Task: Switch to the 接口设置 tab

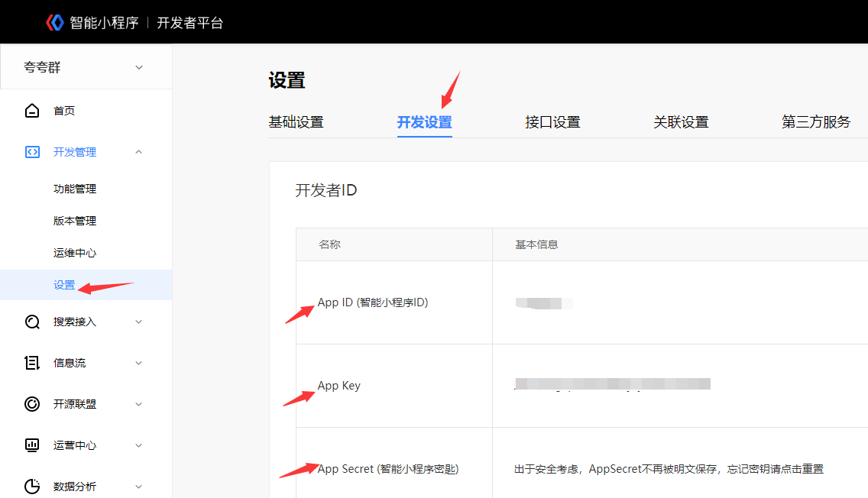Action: click(x=552, y=122)
